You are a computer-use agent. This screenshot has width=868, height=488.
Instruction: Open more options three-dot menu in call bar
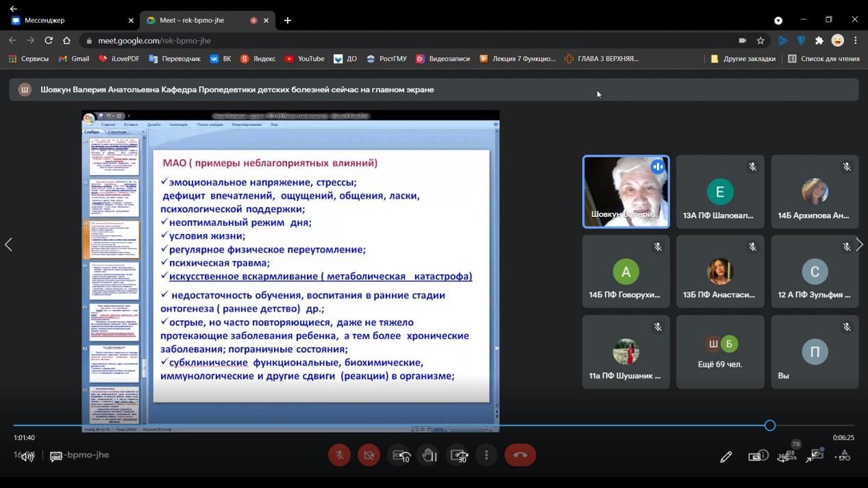(486, 455)
